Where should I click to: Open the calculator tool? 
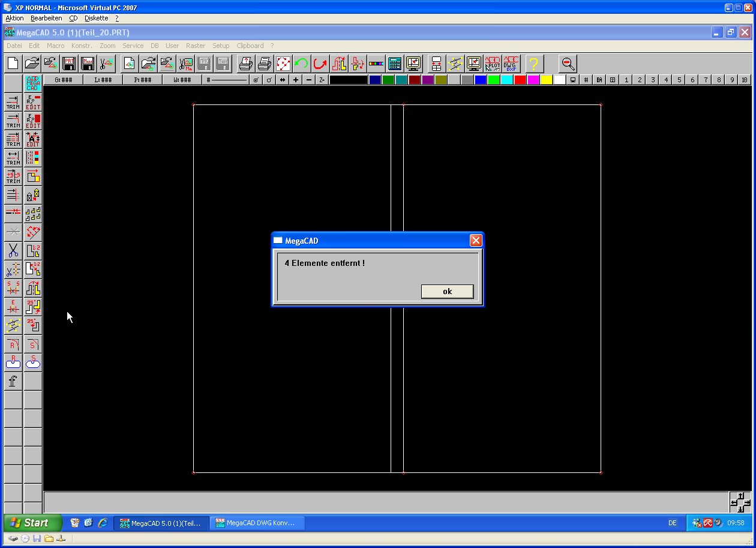pos(394,63)
